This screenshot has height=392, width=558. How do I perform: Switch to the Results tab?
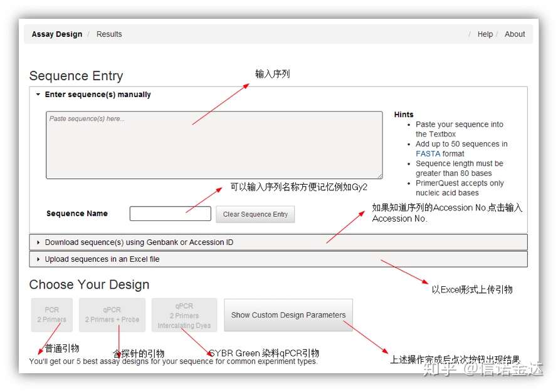109,34
